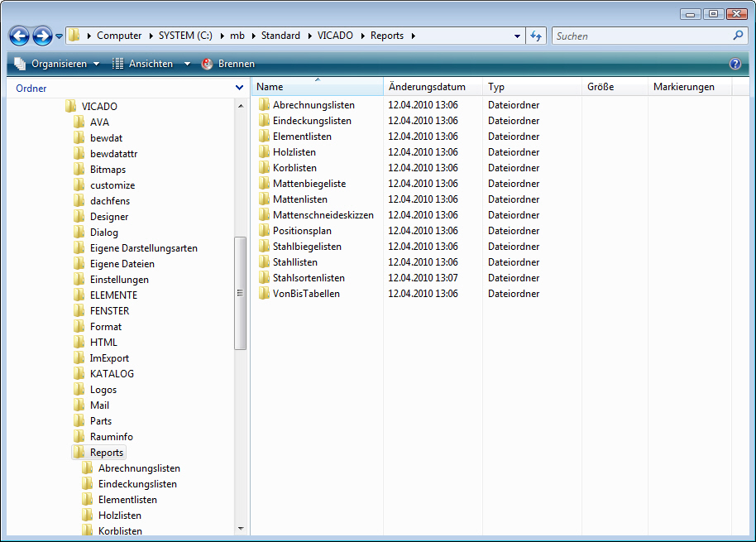Click the folder tree scroll-up arrow
756x542 pixels.
tap(240, 106)
